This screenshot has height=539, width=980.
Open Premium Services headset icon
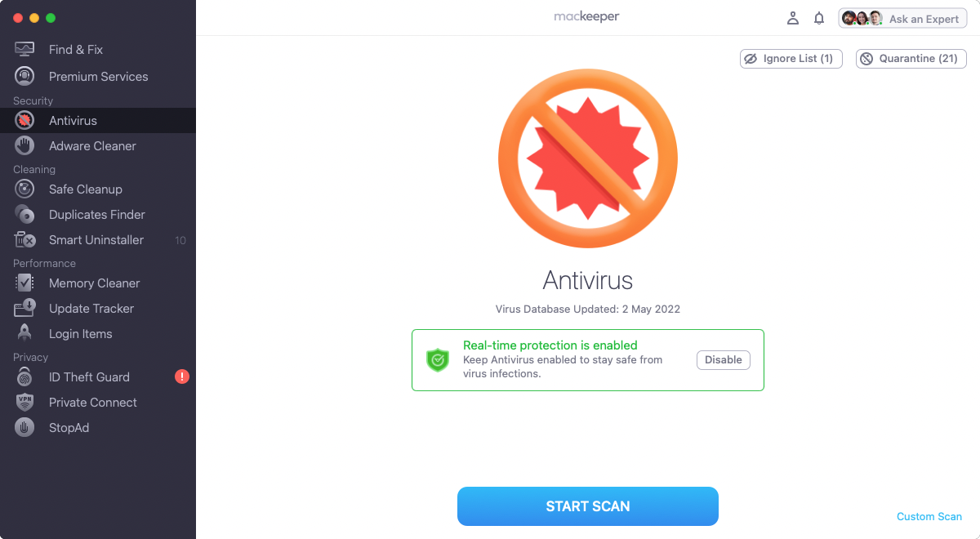pyautogui.click(x=24, y=77)
